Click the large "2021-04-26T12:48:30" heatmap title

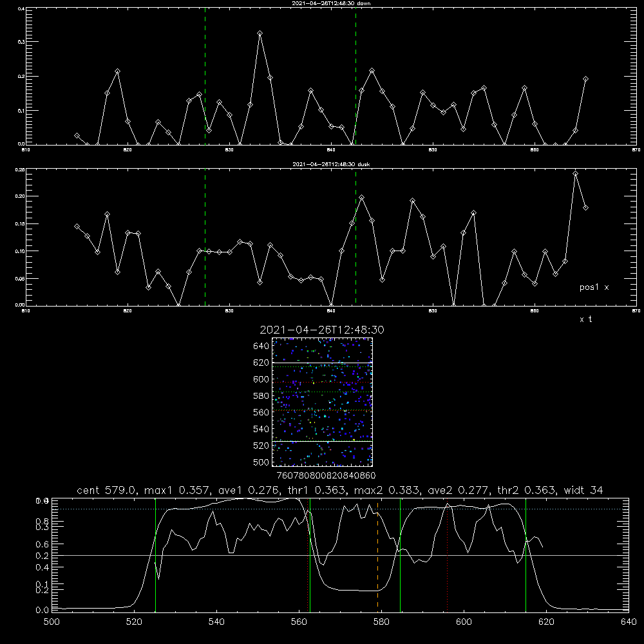coord(322,330)
